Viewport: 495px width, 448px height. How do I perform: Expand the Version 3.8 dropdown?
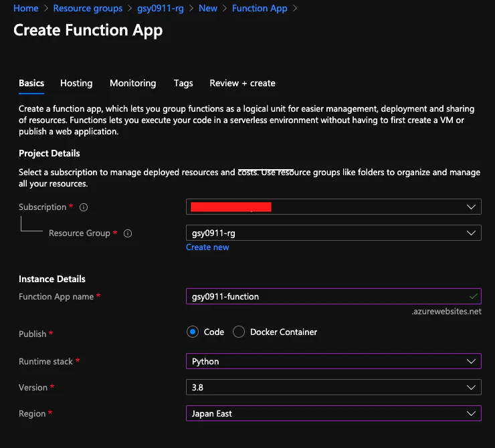point(334,387)
